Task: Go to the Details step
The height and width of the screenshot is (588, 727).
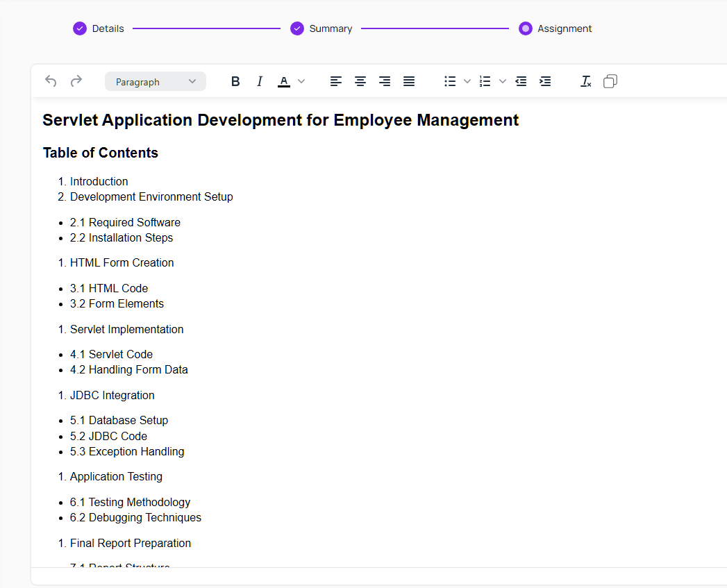Action: click(99, 28)
